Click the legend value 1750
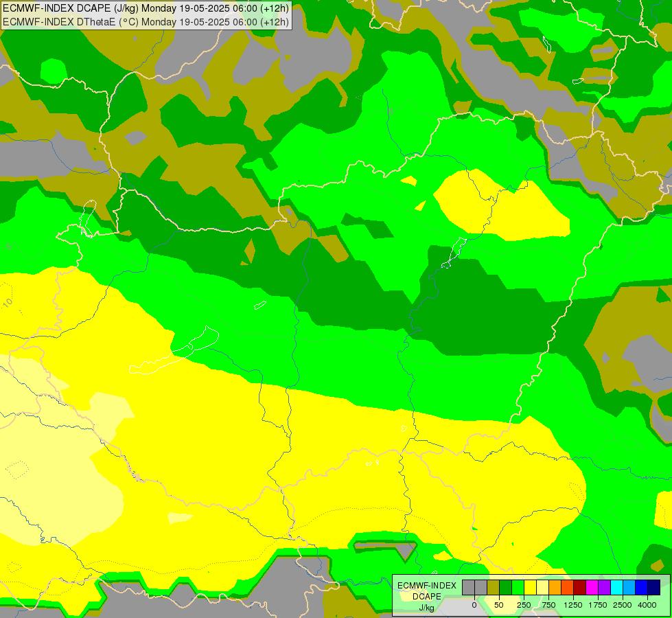Viewport: 672px width, 618px height. 598,605
